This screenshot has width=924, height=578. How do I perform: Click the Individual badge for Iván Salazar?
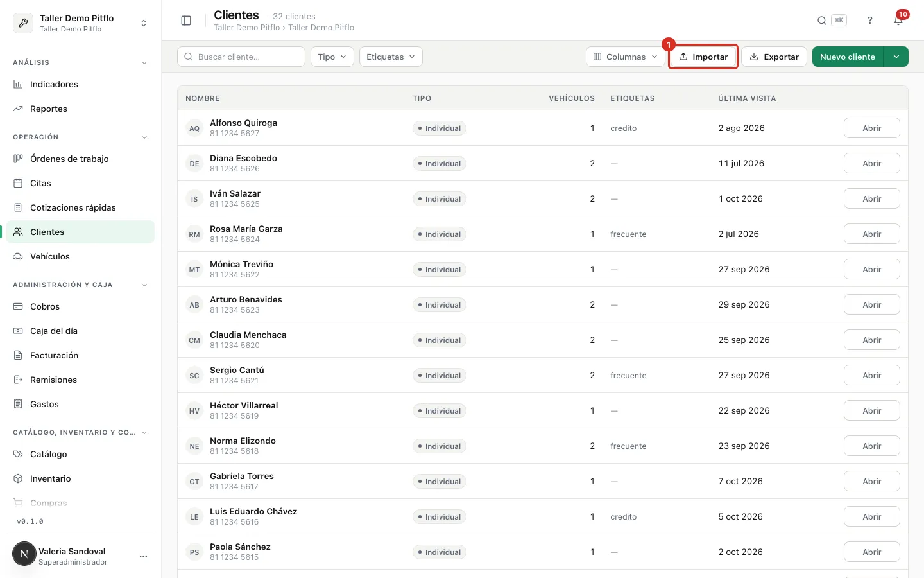pos(440,199)
